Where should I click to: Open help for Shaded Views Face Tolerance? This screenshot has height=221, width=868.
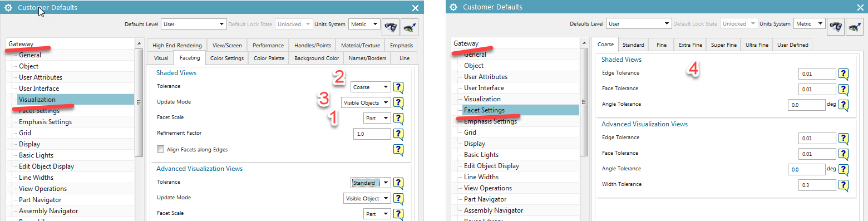(844, 89)
